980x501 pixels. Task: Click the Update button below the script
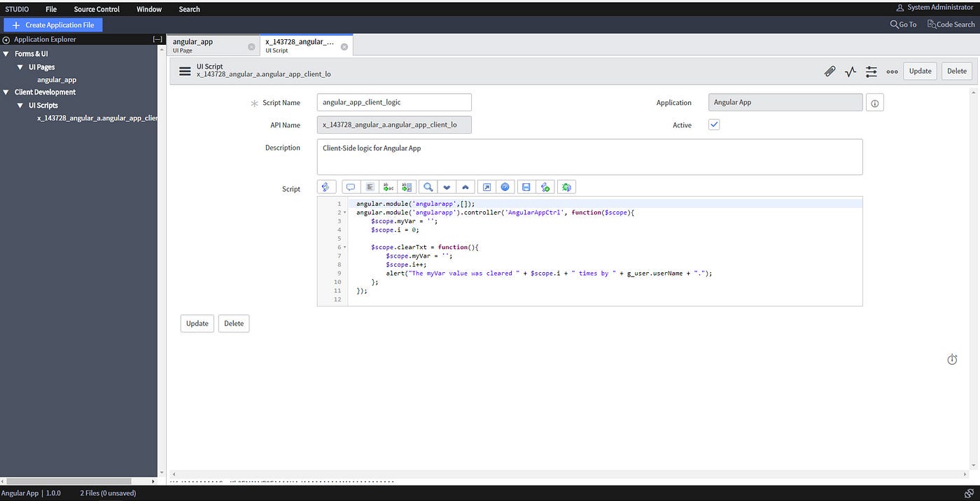pos(197,323)
